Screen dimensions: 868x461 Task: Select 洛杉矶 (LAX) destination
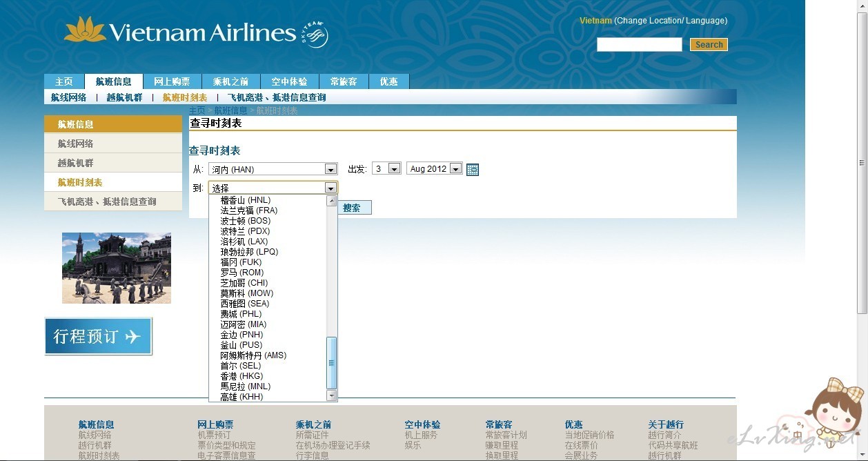(x=244, y=242)
